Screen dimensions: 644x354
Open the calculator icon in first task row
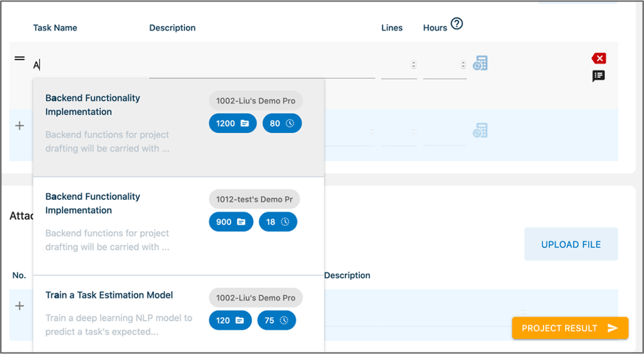480,63
